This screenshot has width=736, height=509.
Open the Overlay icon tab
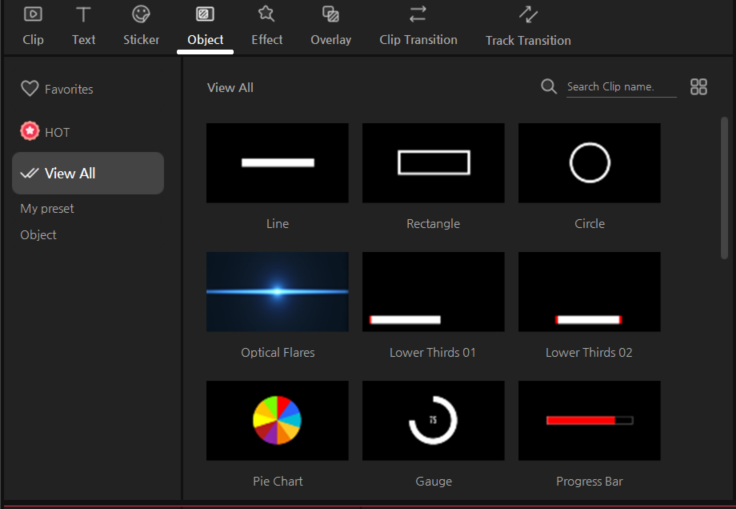click(x=330, y=14)
